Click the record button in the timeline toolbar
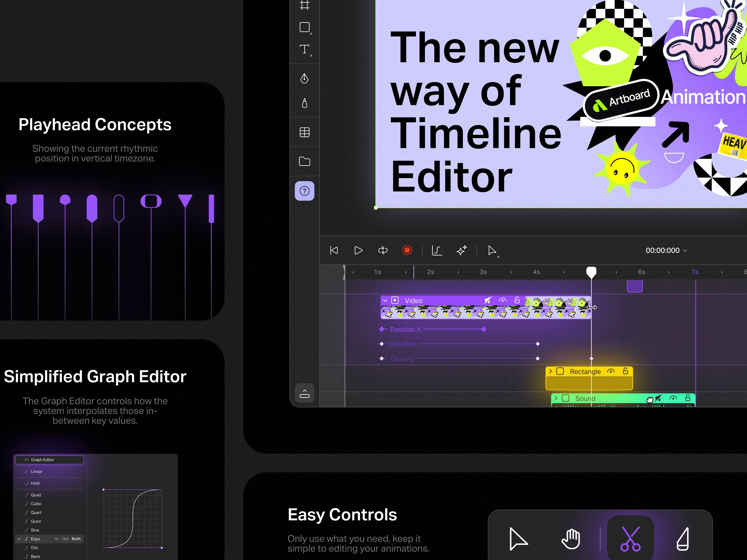 407,250
